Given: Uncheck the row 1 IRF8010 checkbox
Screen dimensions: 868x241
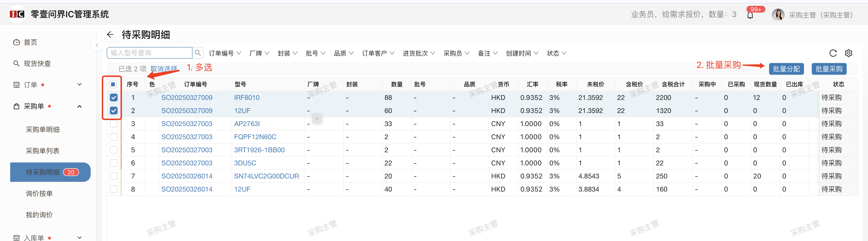Looking at the screenshot, I should click(x=113, y=97).
